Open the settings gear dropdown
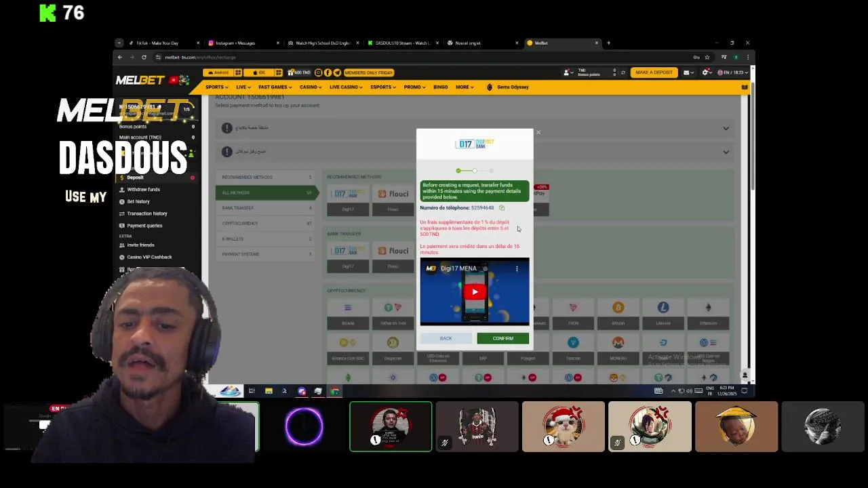 (707, 73)
